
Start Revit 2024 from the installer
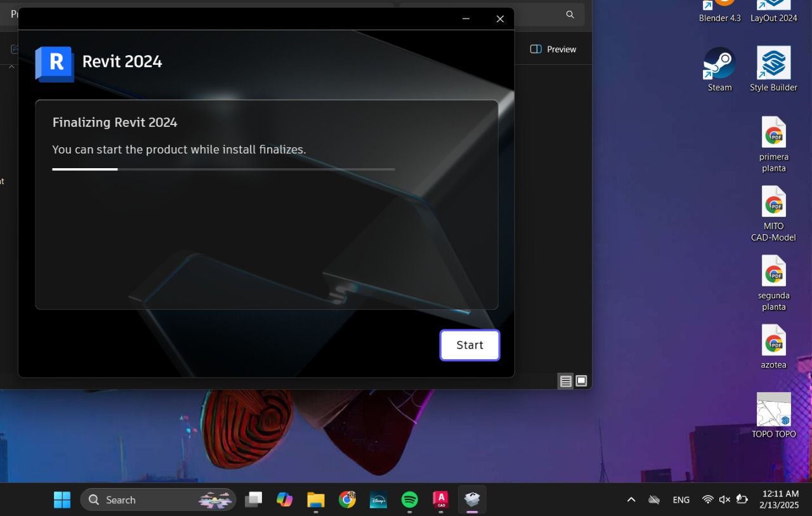(x=470, y=345)
